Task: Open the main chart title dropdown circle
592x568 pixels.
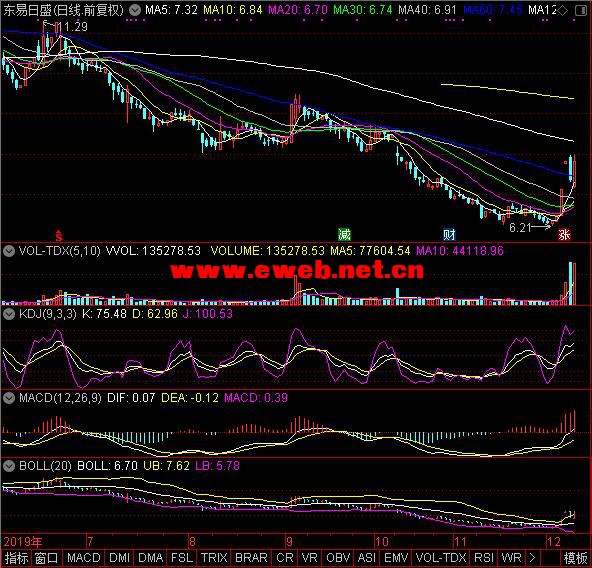Action: point(135,10)
